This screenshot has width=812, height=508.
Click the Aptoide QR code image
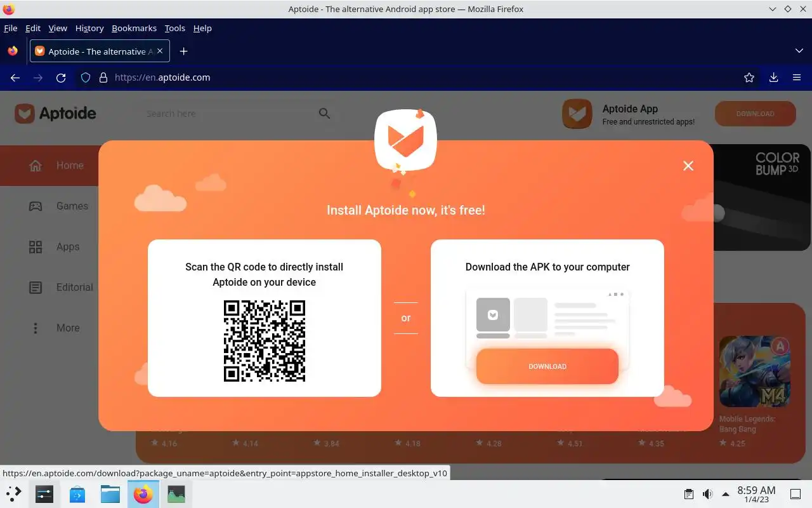[265, 341]
